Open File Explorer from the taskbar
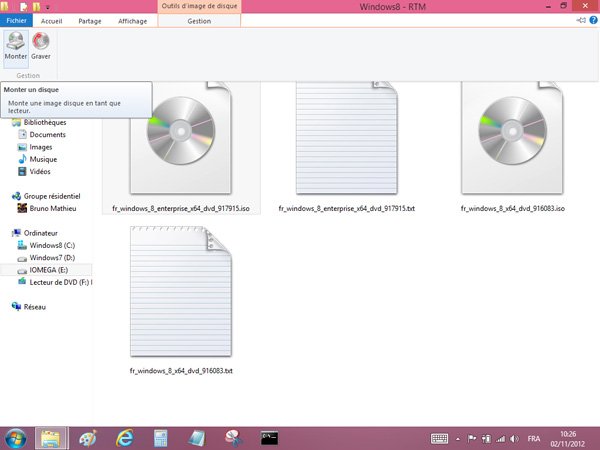This screenshot has width=600, height=450. 51,439
